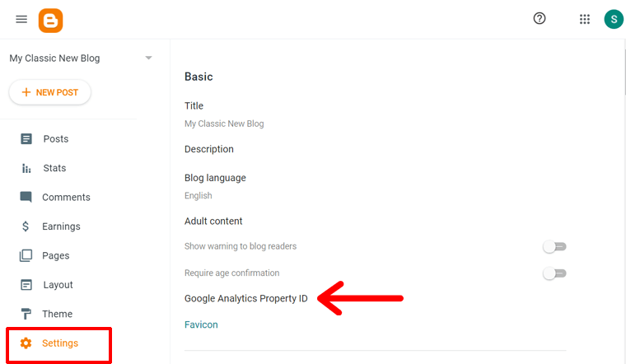
Task: Expand the blog selector dropdown arrow
Action: point(148,58)
